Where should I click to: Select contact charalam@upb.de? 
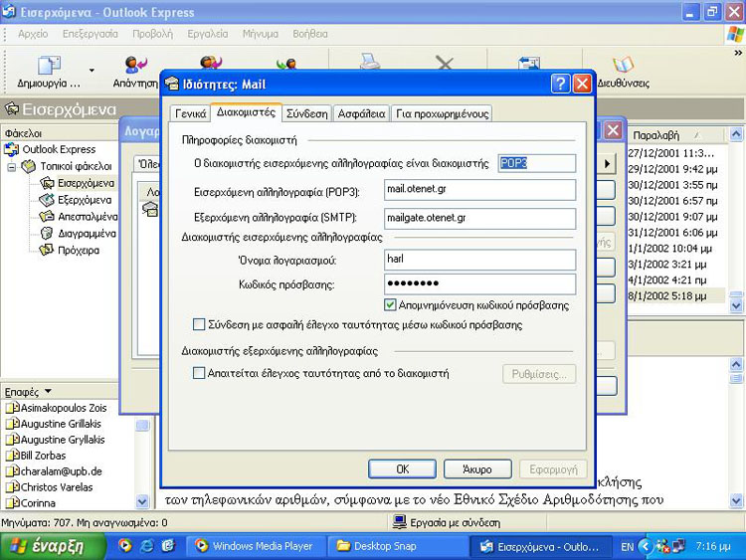point(61,471)
